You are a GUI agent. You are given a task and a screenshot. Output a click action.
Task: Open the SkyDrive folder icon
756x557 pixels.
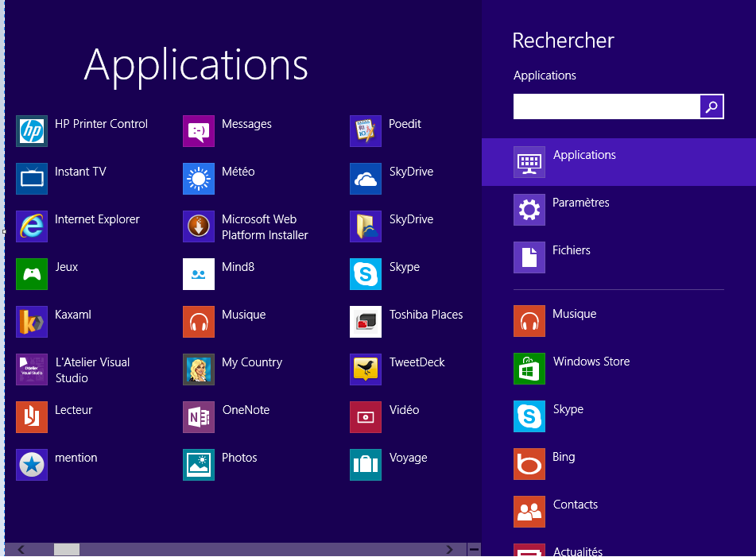pos(366,226)
